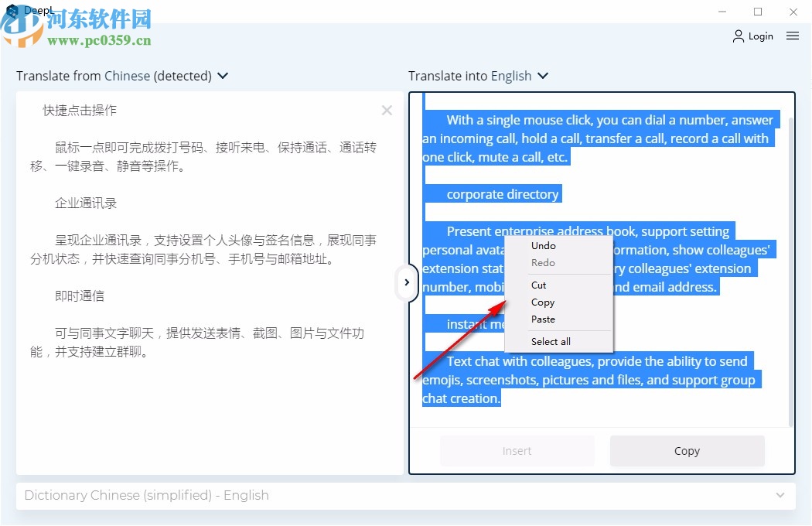The image size is (812, 526).
Task: Minimize the DeepL window
Action: click(x=722, y=12)
